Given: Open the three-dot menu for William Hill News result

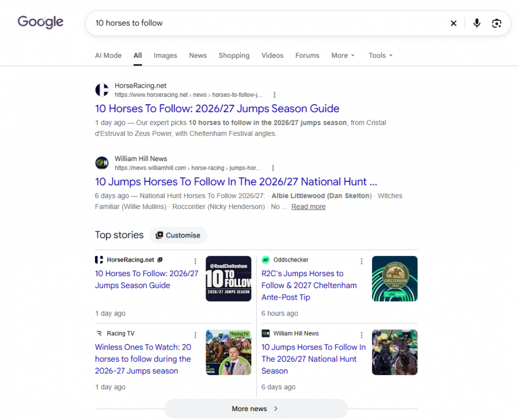Looking at the screenshot, I should [x=273, y=168].
